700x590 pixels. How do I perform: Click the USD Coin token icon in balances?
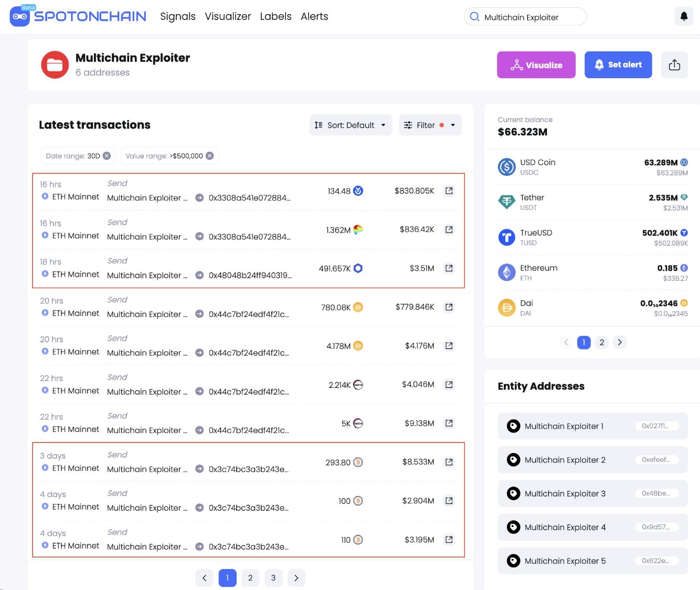(506, 166)
